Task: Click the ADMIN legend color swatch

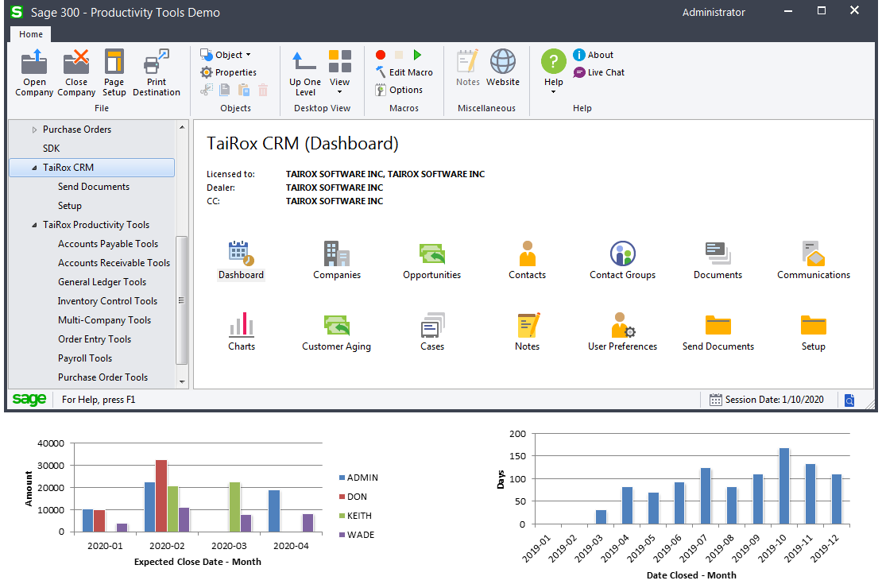Action: coord(342,478)
